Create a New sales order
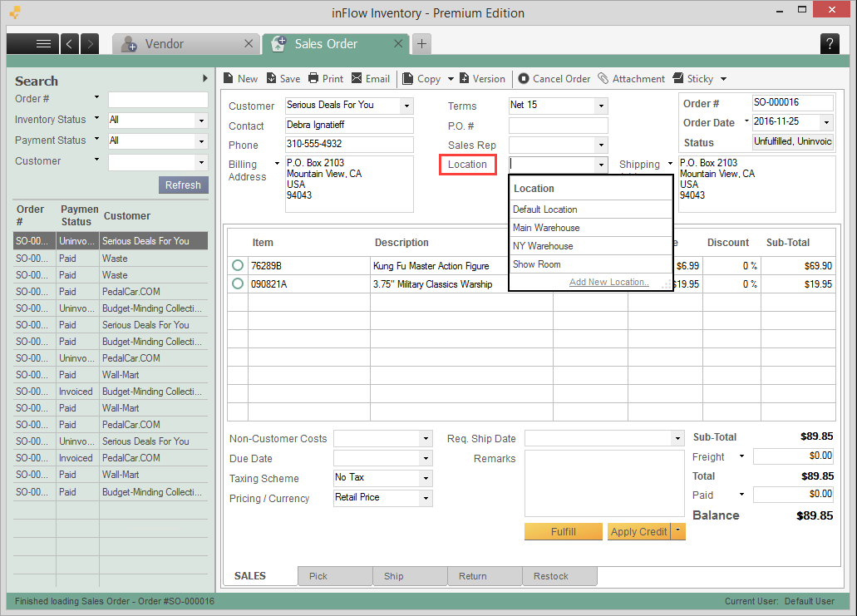The image size is (857, 616). [240, 79]
